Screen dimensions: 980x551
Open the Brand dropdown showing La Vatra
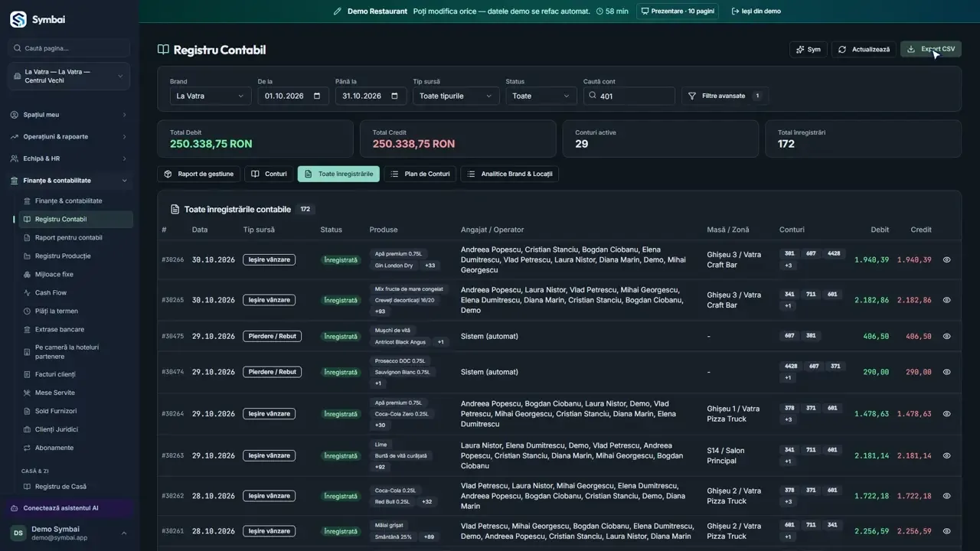coord(211,96)
